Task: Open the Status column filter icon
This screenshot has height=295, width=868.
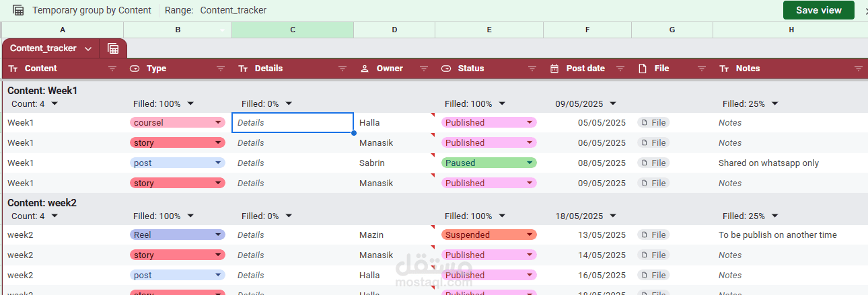Action: click(532, 69)
